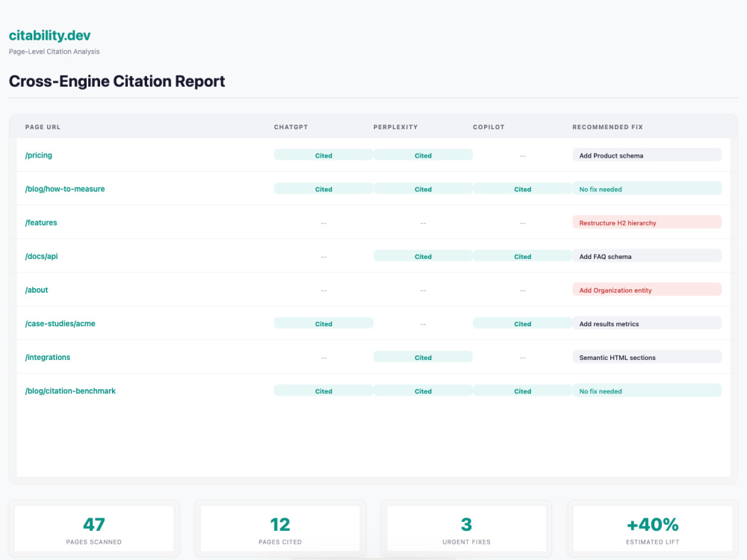Click the Add FAQ schema fix
Screen dimensions: 747x560
click(x=647, y=256)
